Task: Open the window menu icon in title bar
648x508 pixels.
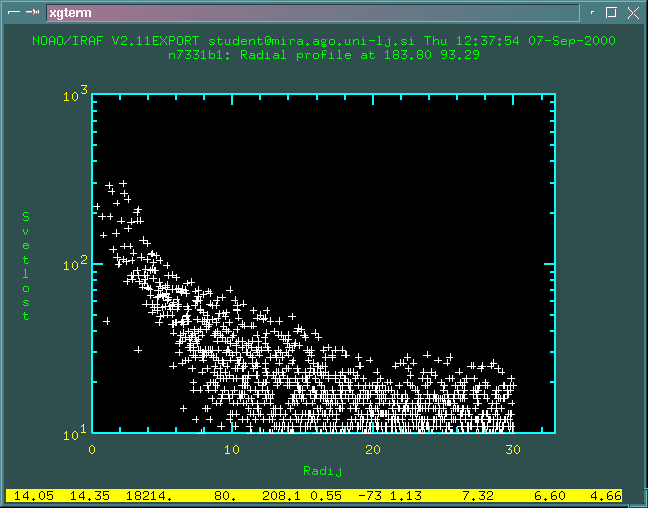Action: click(14, 12)
